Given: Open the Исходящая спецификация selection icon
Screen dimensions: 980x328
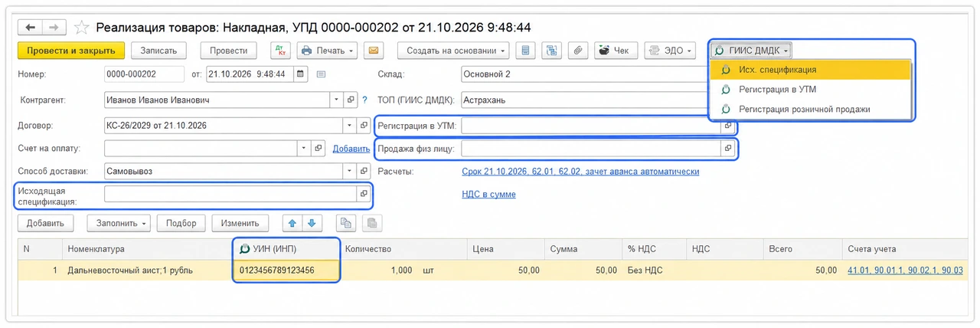Looking at the screenshot, I should (x=364, y=194).
